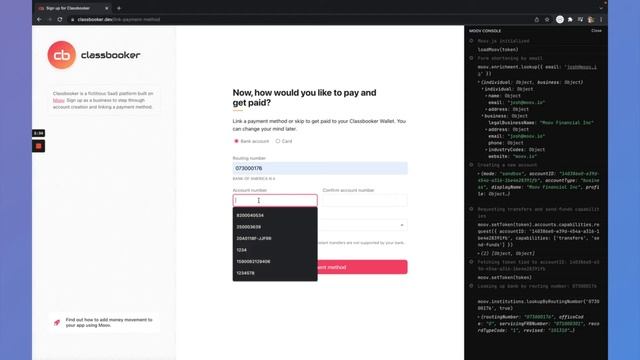
Task: Click the red payment method submit button
Action: click(362, 267)
